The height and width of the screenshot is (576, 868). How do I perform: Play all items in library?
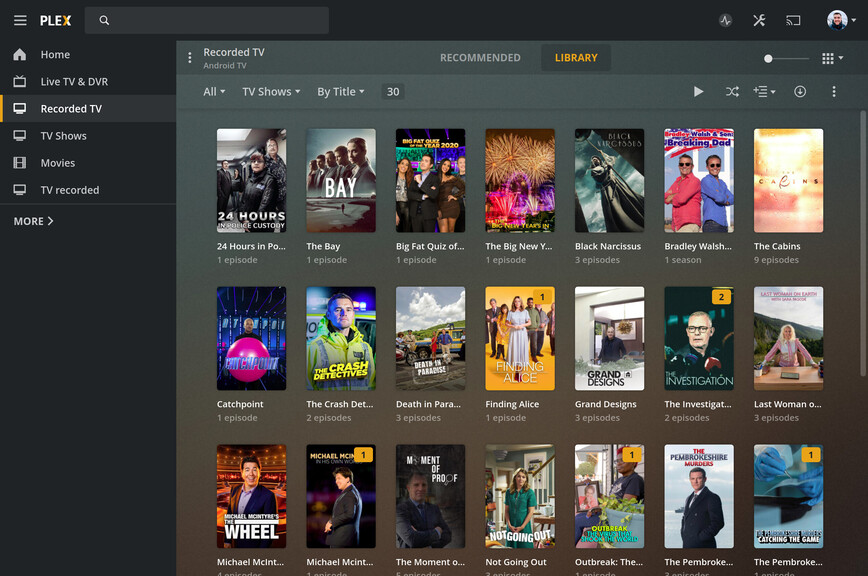[x=699, y=92]
